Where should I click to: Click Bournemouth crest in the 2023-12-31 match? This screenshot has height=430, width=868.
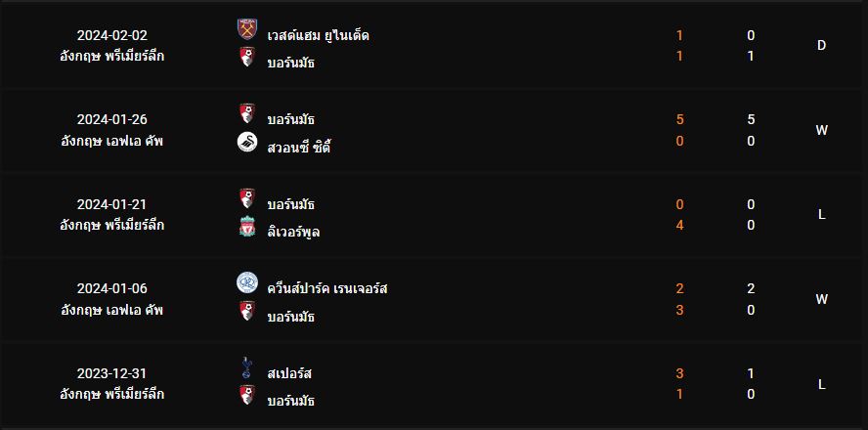point(247,395)
